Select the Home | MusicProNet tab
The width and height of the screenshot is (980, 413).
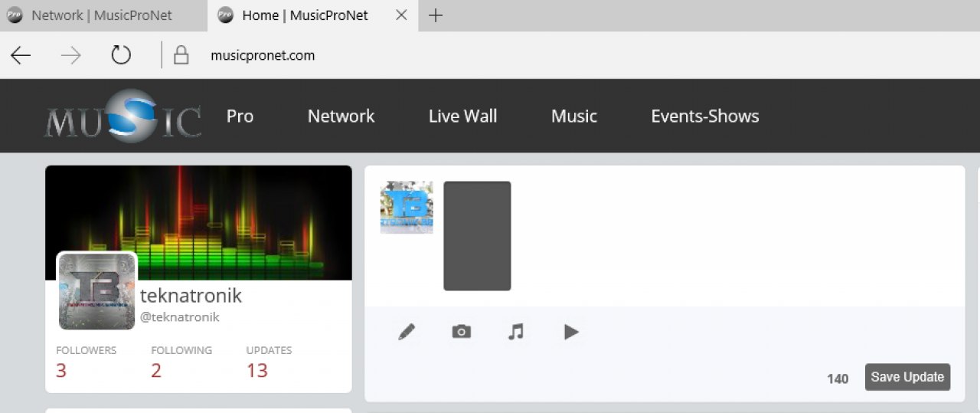pyautogui.click(x=314, y=15)
